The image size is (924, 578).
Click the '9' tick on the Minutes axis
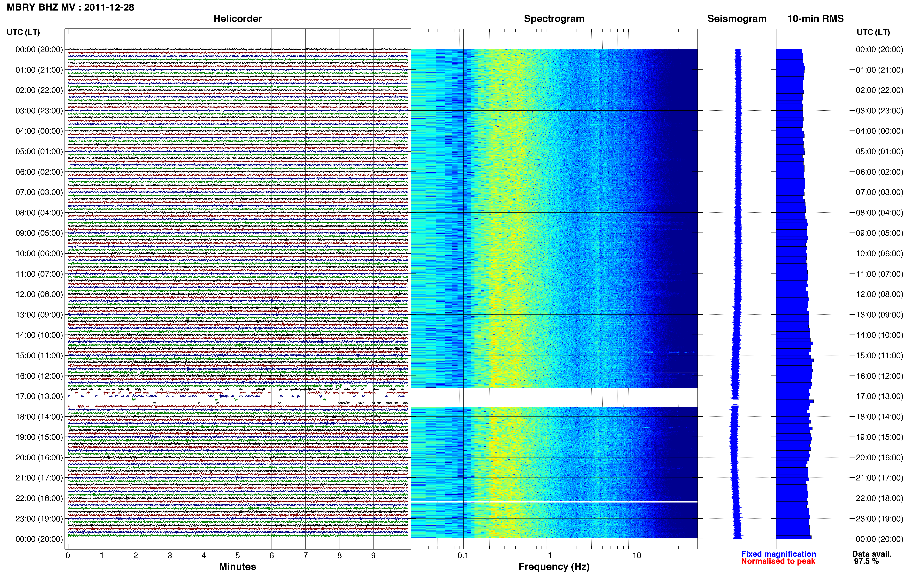point(373,555)
